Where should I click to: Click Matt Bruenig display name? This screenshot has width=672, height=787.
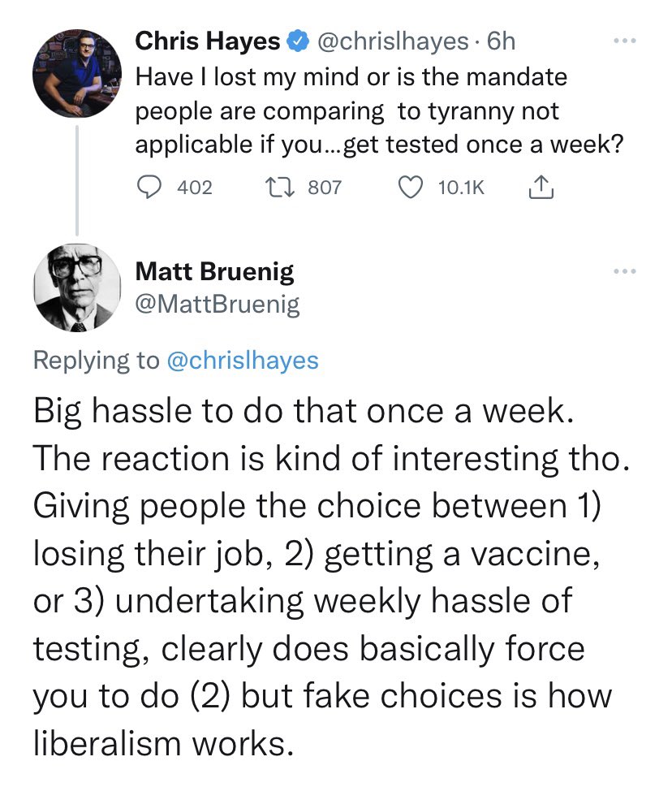tap(214, 271)
